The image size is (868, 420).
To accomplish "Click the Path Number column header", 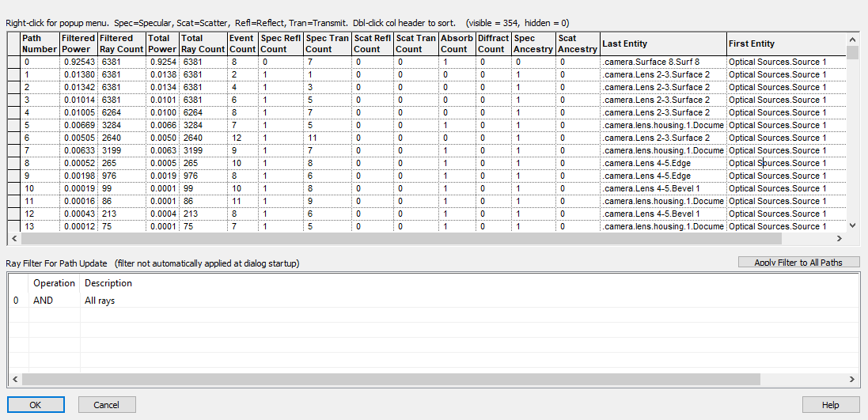I will pyautogui.click(x=40, y=44).
